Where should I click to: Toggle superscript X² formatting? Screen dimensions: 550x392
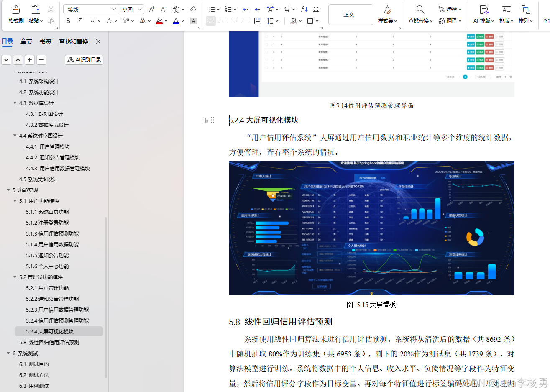[126, 21]
